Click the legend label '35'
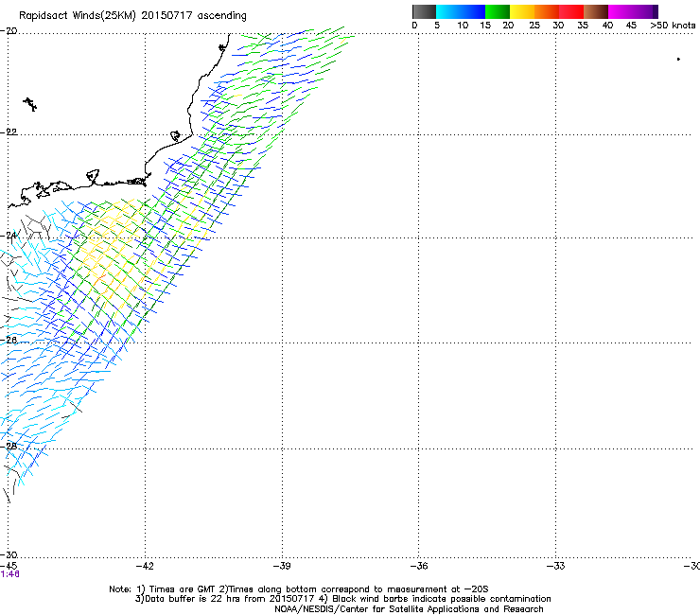The width and height of the screenshot is (700, 615). coord(583,26)
